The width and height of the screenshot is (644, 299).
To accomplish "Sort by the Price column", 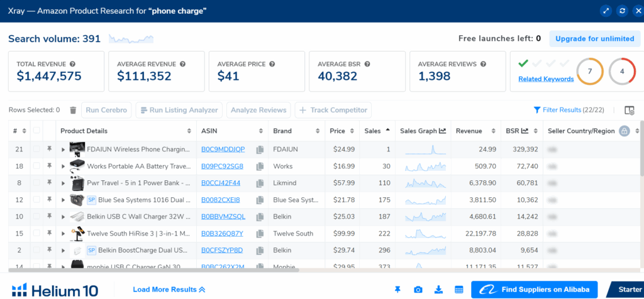I will click(x=352, y=131).
